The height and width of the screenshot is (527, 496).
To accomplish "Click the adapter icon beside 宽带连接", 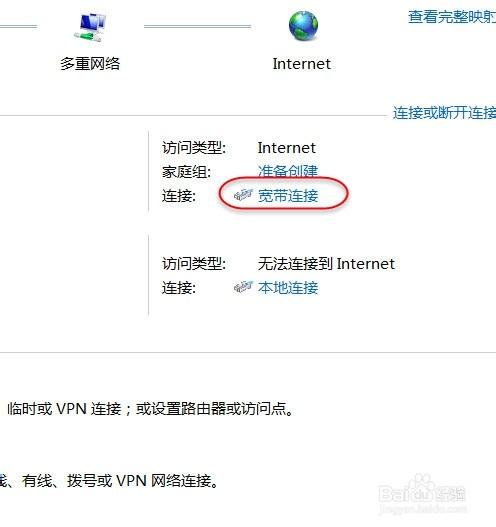I will [243, 195].
